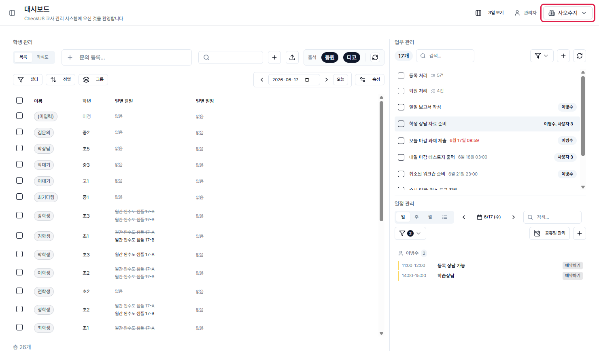
Task: Focus the schedule 검색 search field
Action: (x=552, y=217)
